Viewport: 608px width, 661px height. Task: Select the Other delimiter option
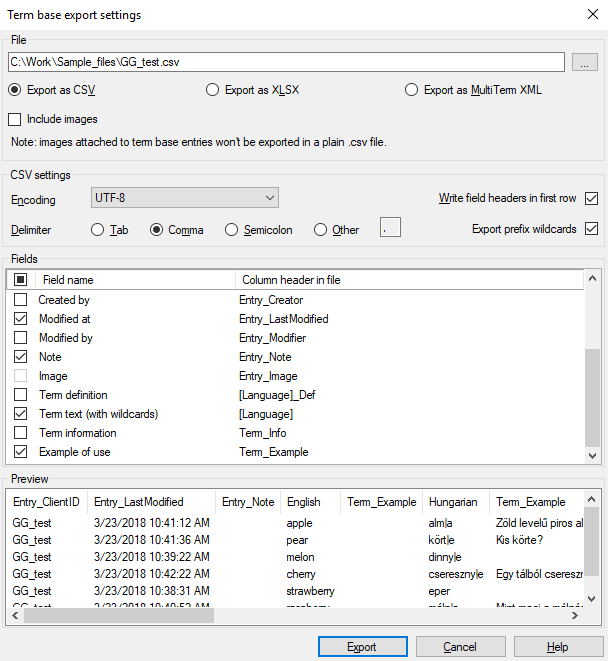pyautogui.click(x=321, y=230)
